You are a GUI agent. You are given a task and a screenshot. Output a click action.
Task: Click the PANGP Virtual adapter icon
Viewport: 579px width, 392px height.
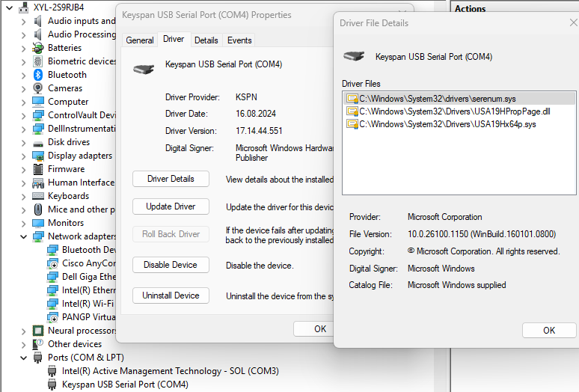52,317
